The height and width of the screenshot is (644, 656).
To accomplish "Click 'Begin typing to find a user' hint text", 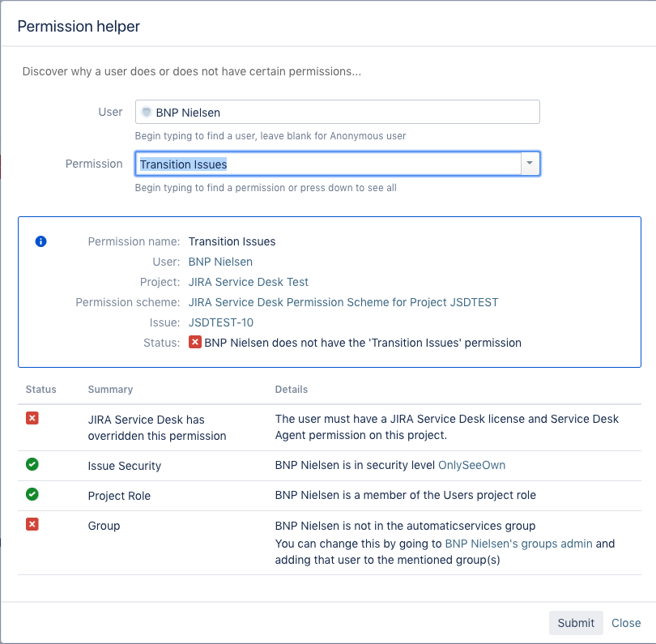I will [270, 136].
